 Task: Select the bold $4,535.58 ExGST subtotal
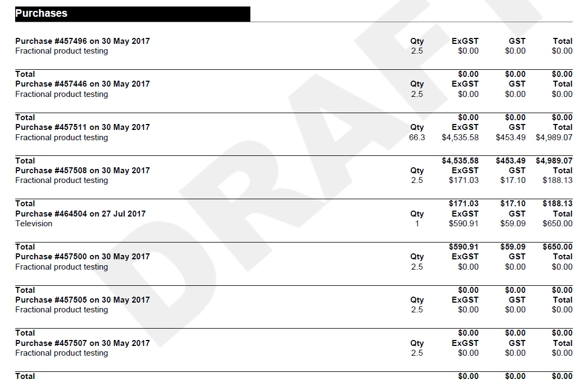(460, 161)
